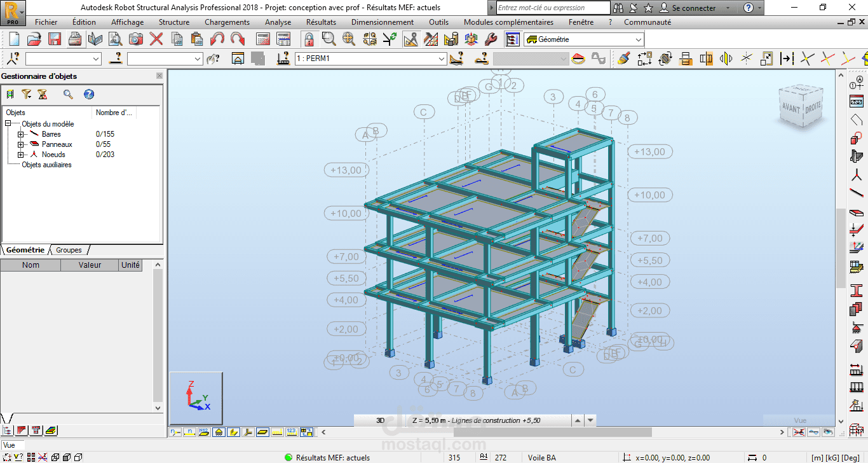
Task: Click the AVANT face of view cube
Action: 791,107
